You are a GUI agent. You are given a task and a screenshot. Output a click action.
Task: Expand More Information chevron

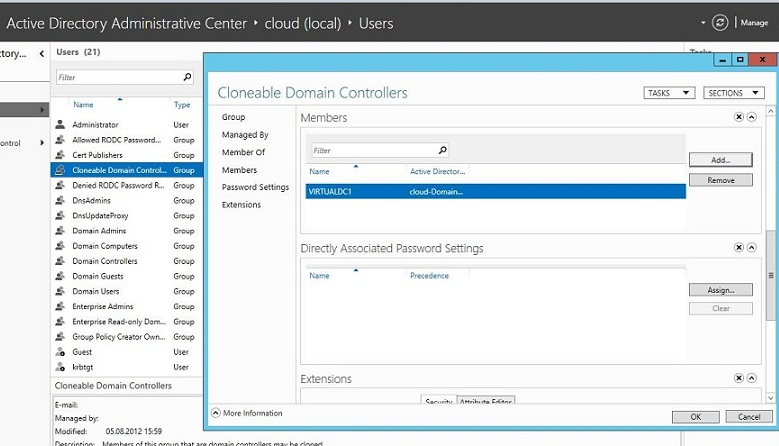coord(216,413)
